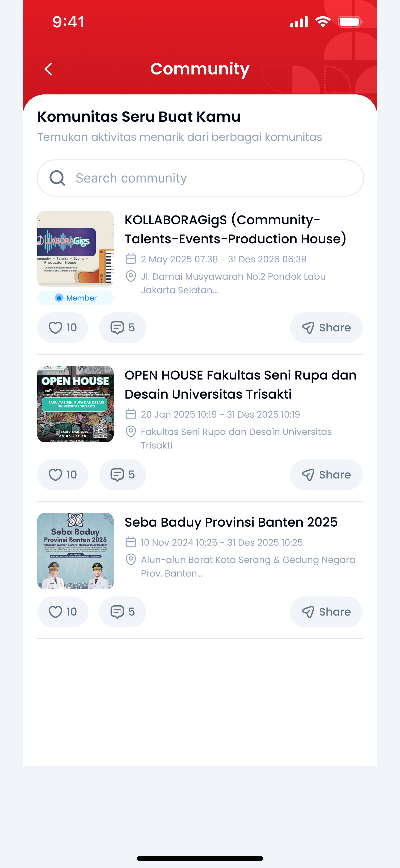Tap the search magnifier icon
This screenshot has width=400, height=868.
click(57, 178)
